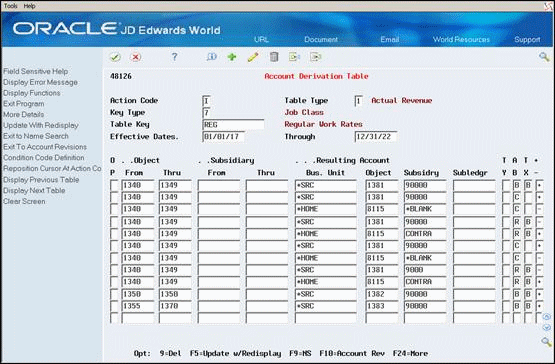Image resolution: width=555 pixels, height=364 pixels.
Task: Click the empty Object From field in last row
Action: tap(138, 318)
